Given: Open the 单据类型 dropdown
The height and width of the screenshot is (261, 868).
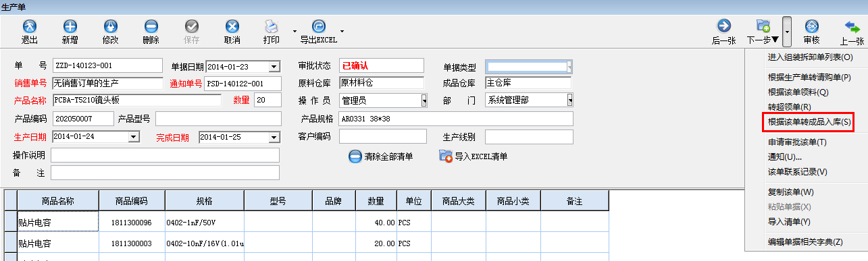Looking at the screenshot, I should pos(569,67).
